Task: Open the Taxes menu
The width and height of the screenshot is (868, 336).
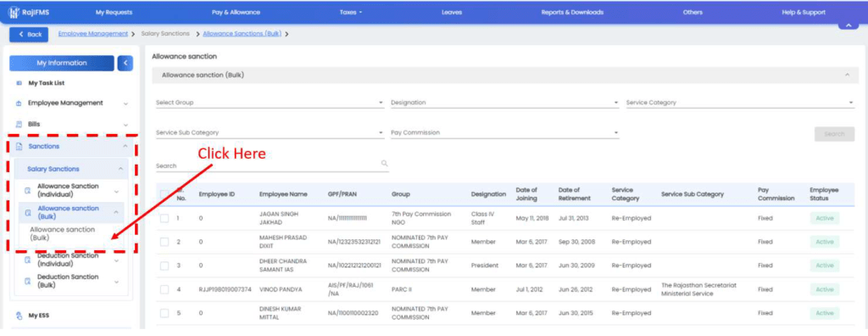Action: click(x=350, y=12)
